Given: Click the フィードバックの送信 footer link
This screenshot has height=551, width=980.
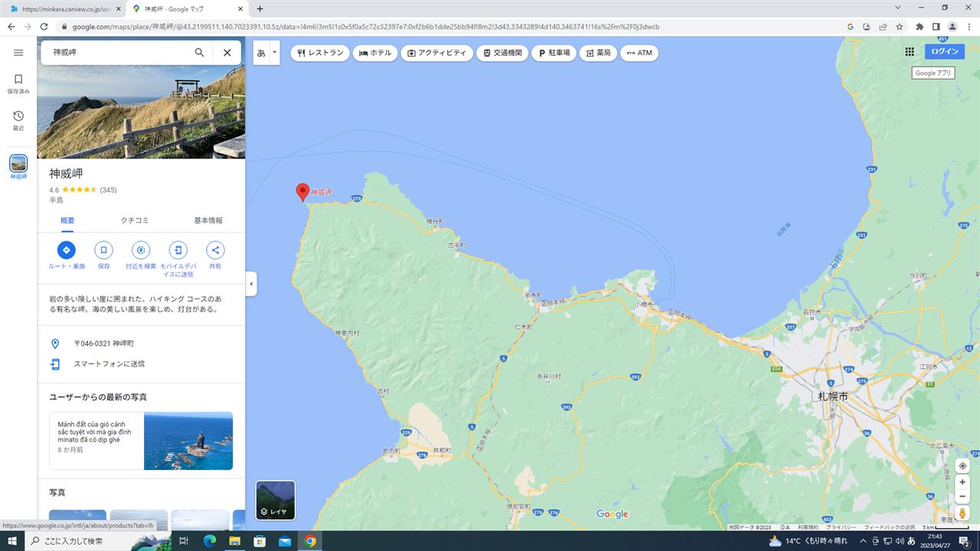Looking at the screenshot, I should [x=889, y=527].
